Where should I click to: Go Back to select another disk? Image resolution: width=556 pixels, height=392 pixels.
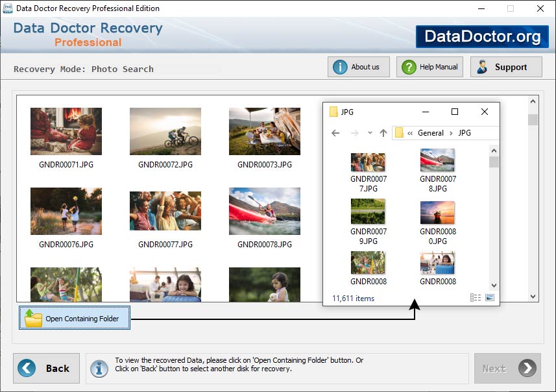[47, 368]
